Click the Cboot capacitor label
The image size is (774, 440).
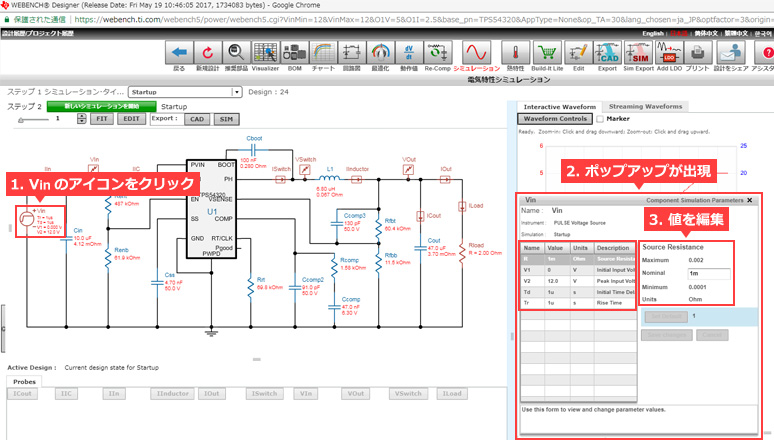coord(254,139)
